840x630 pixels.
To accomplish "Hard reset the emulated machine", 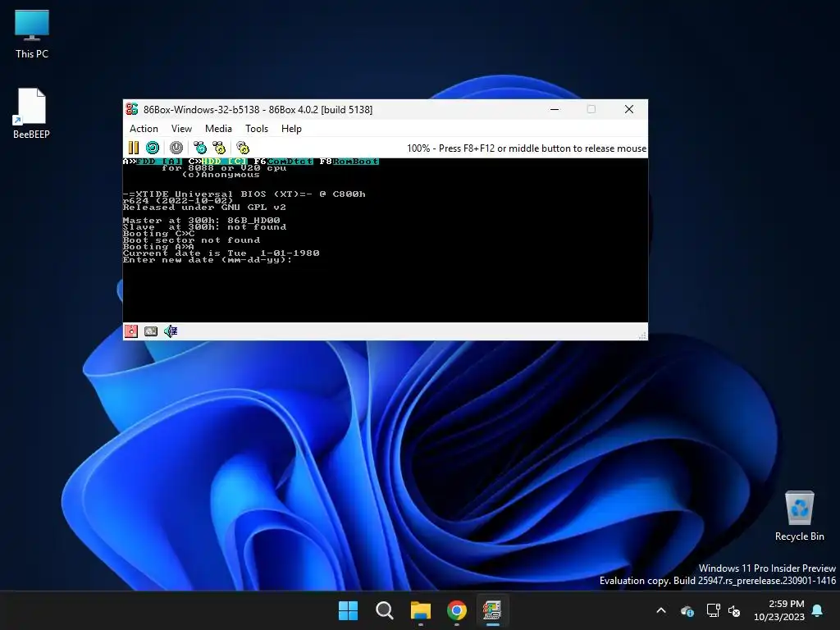I will pos(153,148).
